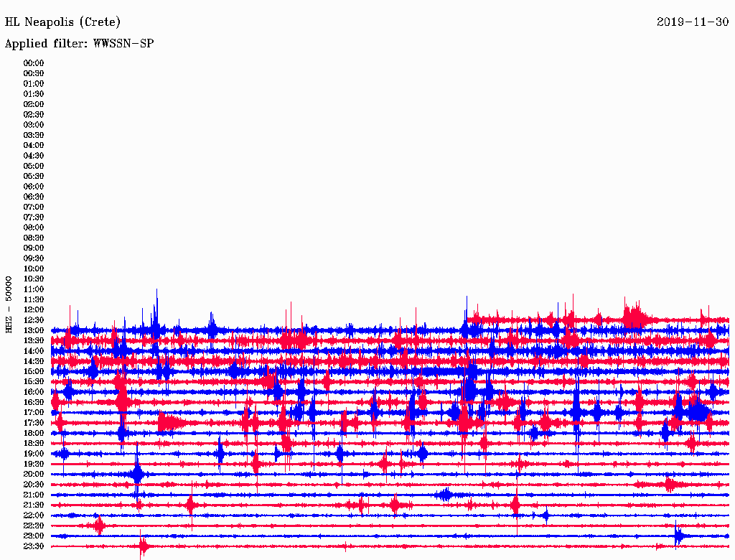The height and width of the screenshot is (560, 735).
Task: Select the 22:30 time label
Action: pos(34,526)
